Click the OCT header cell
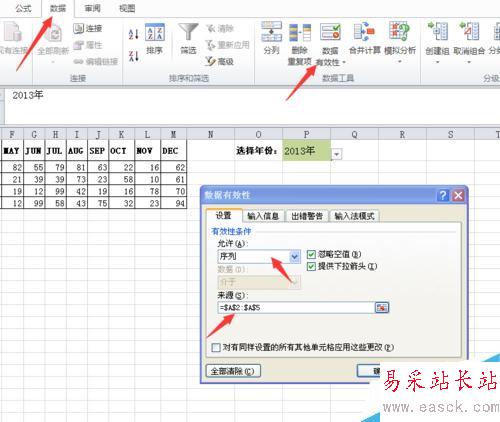 click(x=122, y=151)
